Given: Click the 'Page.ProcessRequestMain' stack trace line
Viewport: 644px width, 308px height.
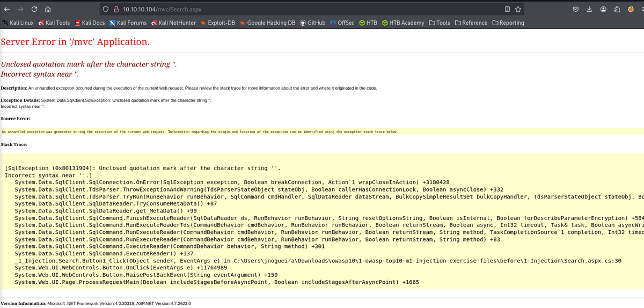Looking at the screenshot, I should tap(217, 282).
